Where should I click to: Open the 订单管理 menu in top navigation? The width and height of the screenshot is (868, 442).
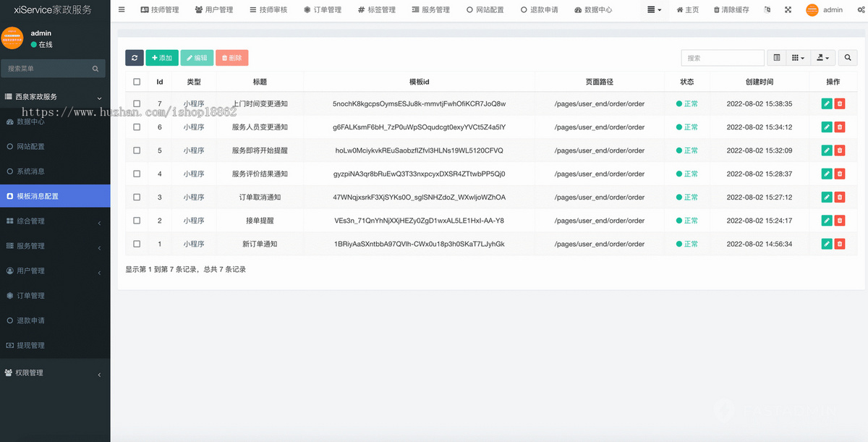tap(323, 9)
